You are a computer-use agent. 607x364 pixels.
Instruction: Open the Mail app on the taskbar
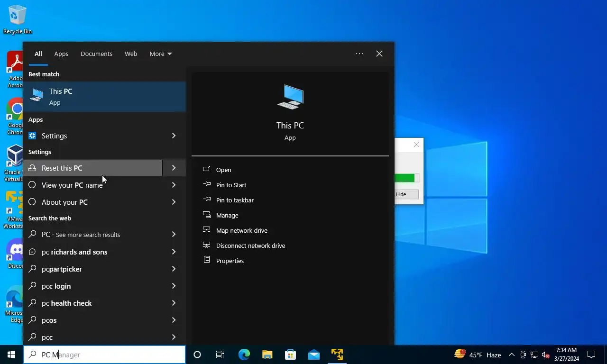click(x=313, y=355)
